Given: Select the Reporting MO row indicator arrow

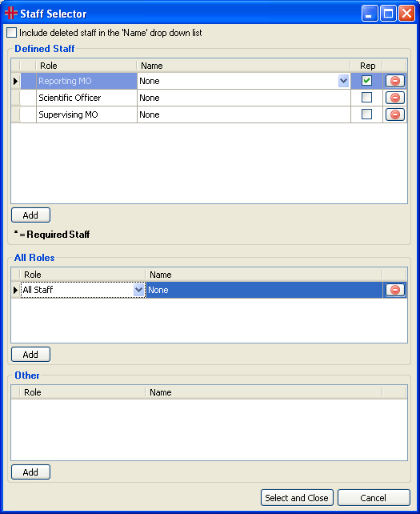Looking at the screenshot, I should (15, 81).
